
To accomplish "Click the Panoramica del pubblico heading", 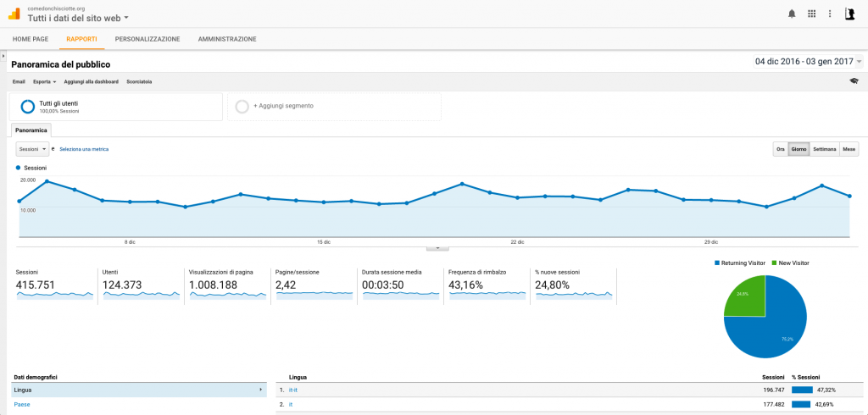I will (60, 64).
